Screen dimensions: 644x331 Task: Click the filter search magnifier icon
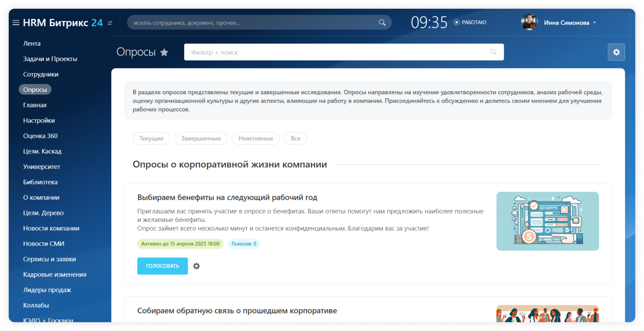[493, 52]
